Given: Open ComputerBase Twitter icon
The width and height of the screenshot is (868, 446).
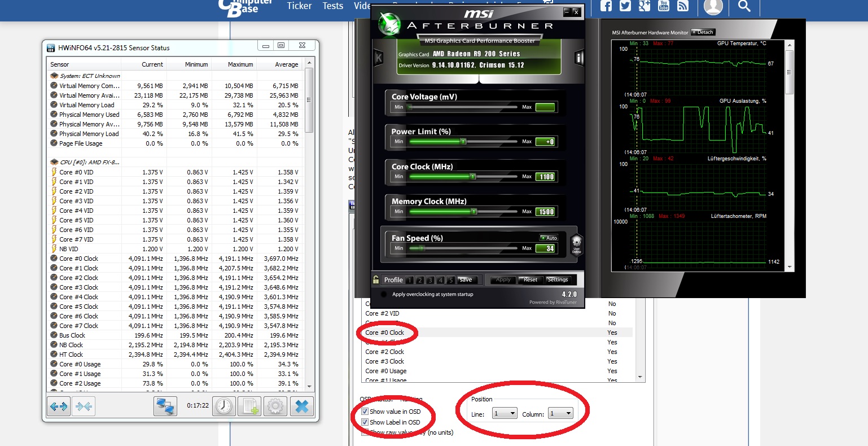Looking at the screenshot, I should [x=625, y=6].
